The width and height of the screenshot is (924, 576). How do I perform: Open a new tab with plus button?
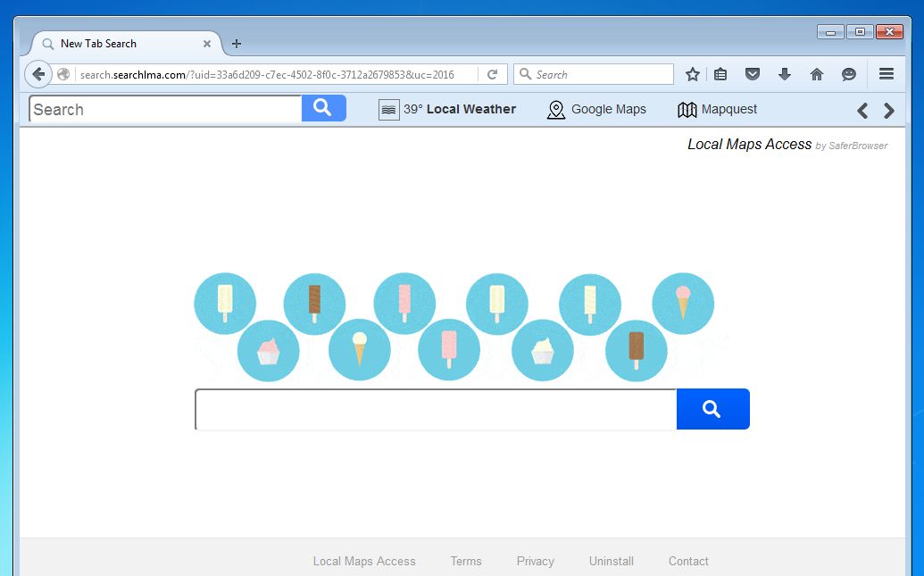pos(237,44)
